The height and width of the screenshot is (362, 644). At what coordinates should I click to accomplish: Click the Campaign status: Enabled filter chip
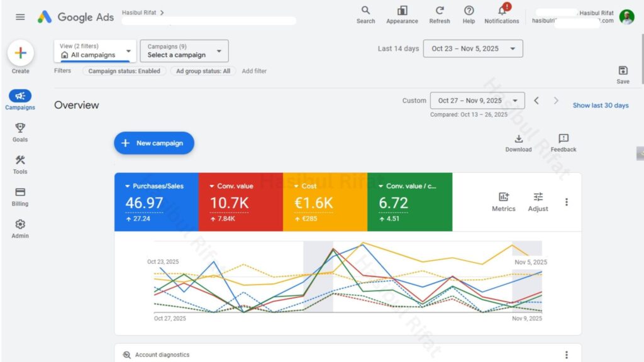click(125, 71)
